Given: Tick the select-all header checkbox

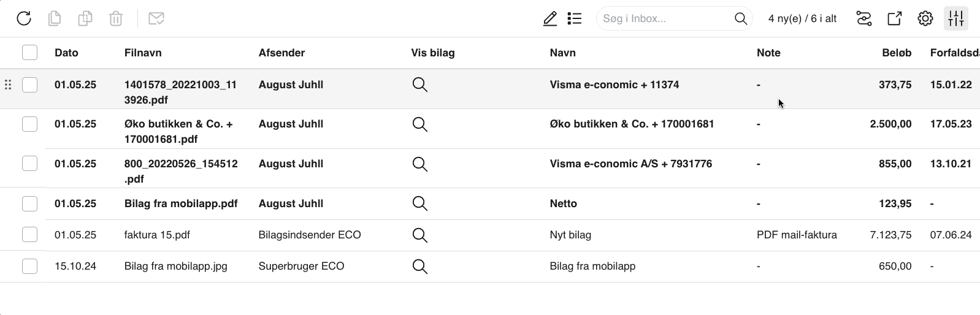Looking at the screenshot, I should [x=29, y=53].
